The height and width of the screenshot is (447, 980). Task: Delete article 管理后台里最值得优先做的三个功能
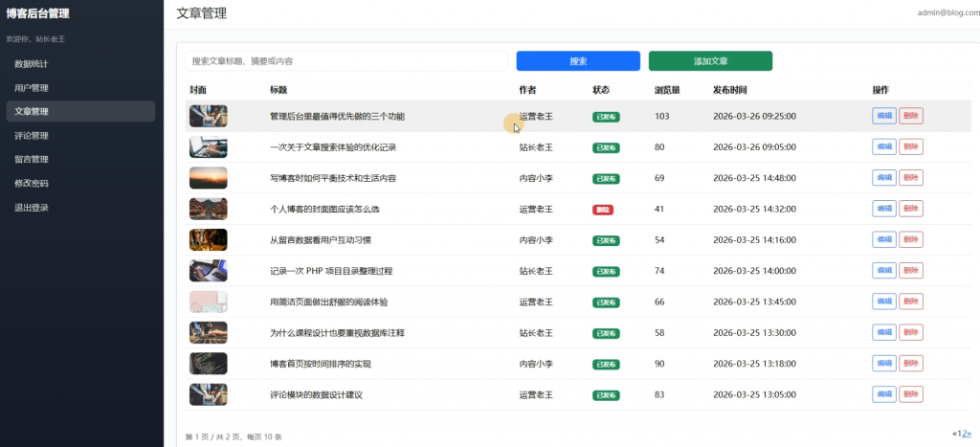pos(911,116)
